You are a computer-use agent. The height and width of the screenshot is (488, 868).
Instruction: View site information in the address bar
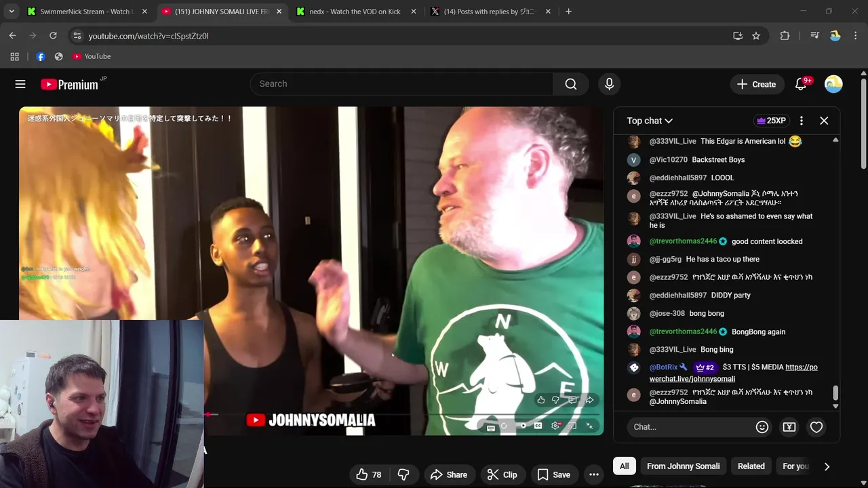(x=77, y=36)
